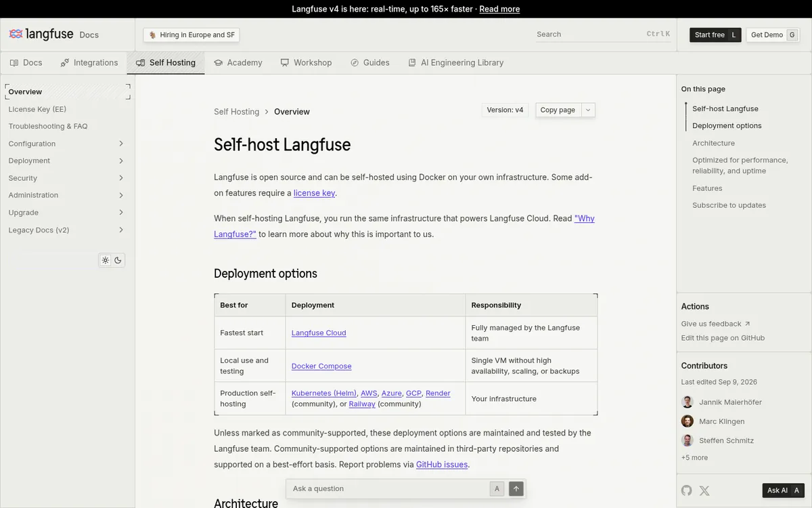Open the Railway deployment link
812x508 pixels.
coord(362,404)
